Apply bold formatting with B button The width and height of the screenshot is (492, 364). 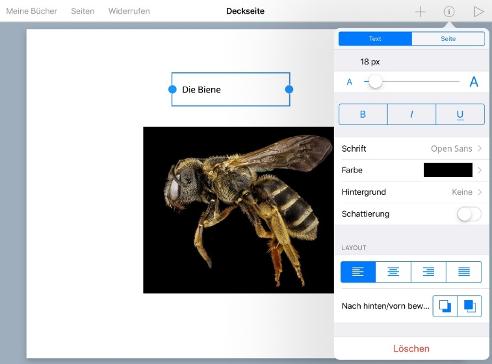pyautogui.click(x=363, y=114)
